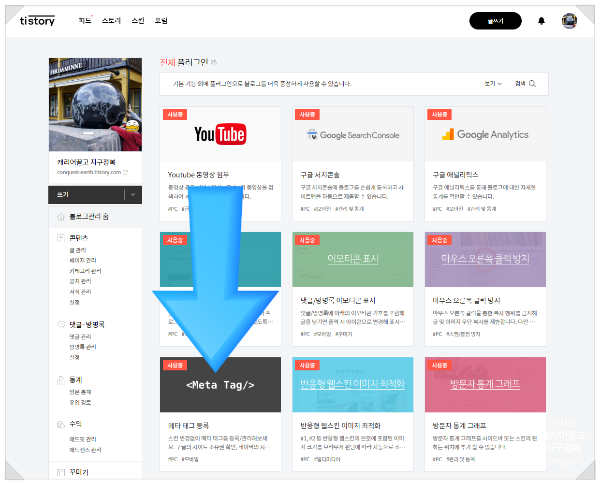The width and height of the screenshot is (600, 484).
Task: Click the Youtube 동영상 첨부 plugin title
Action: (x=198, y=175)
